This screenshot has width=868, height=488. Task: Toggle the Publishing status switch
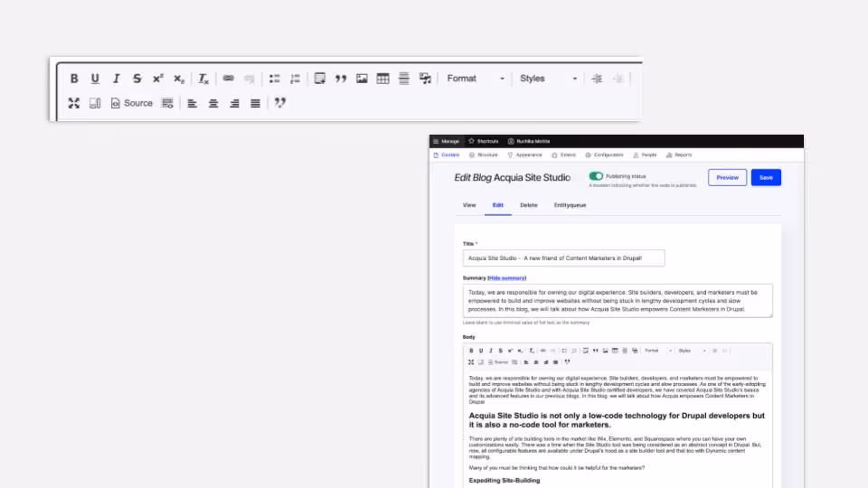click(596, 176)
